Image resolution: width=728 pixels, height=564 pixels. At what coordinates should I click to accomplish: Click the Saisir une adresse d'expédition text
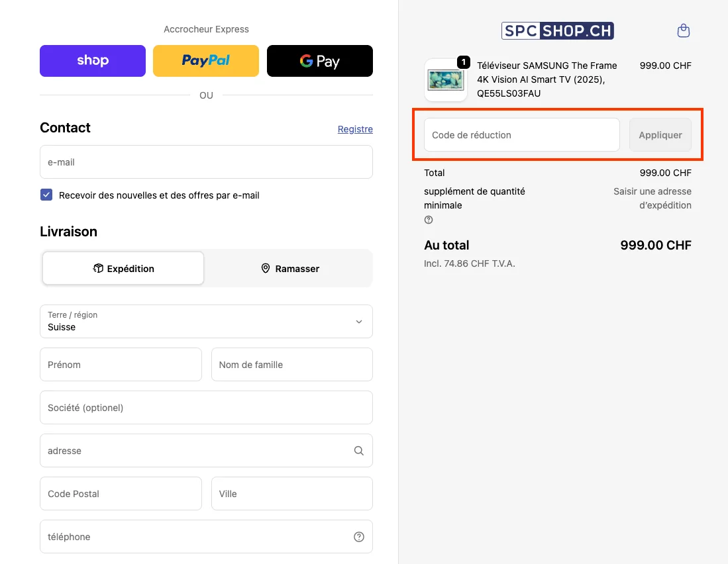pyautogui.click(x=652, y=198)
